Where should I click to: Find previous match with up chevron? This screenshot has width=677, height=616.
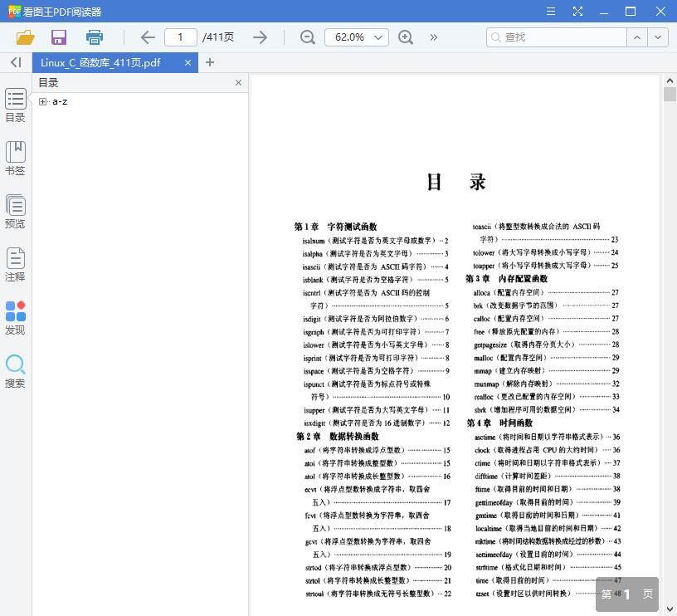click(637, 37)
